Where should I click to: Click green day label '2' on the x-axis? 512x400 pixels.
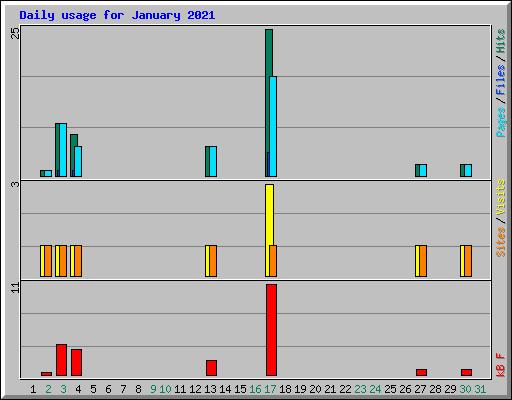point(48,389)
